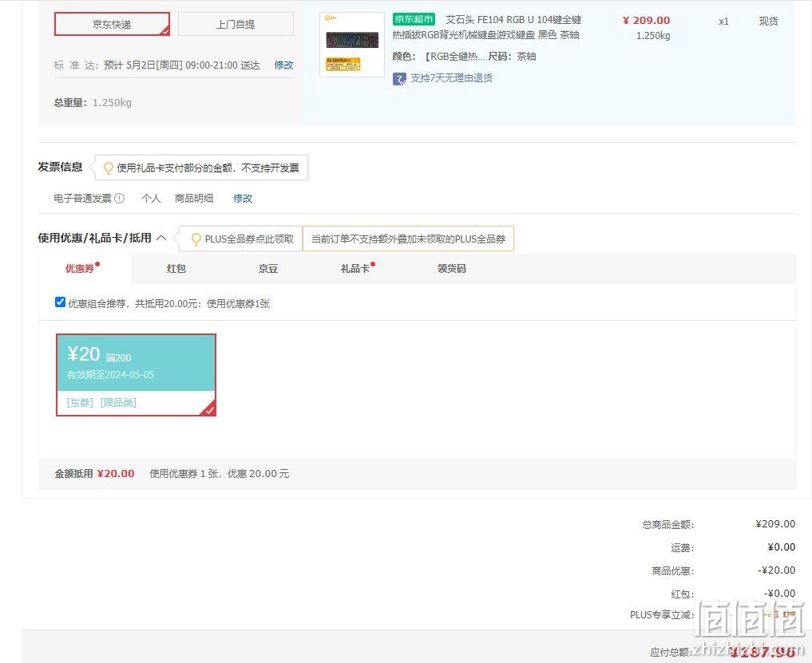Image resolution: width=812 pixels, height=663 pixels.
Task: Click 总商品金额 ¥209.00 value
Action: pos(775,523)
